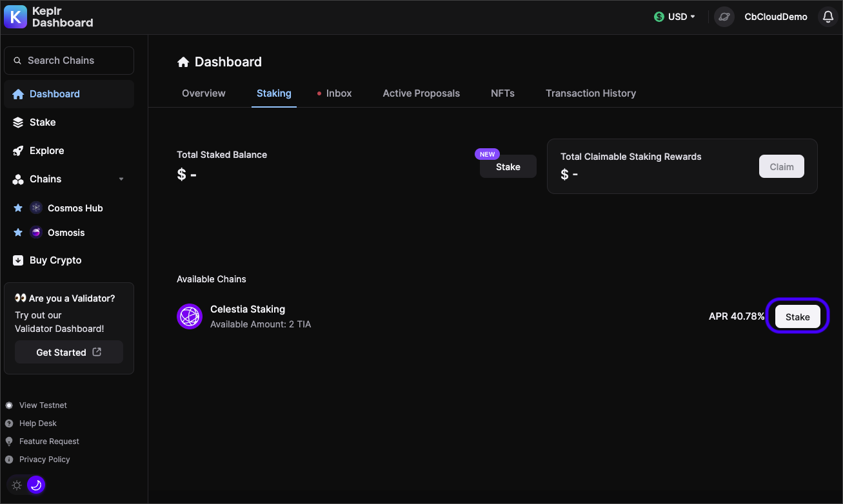This screenshot has height=504, width=843.
Task: Click the Osmosis chain logo
Action: 36,233
